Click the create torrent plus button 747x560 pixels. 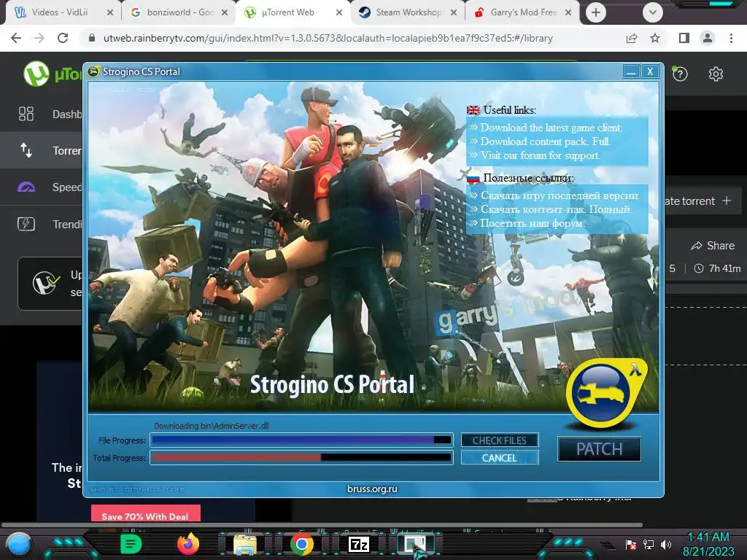(727, 201)
